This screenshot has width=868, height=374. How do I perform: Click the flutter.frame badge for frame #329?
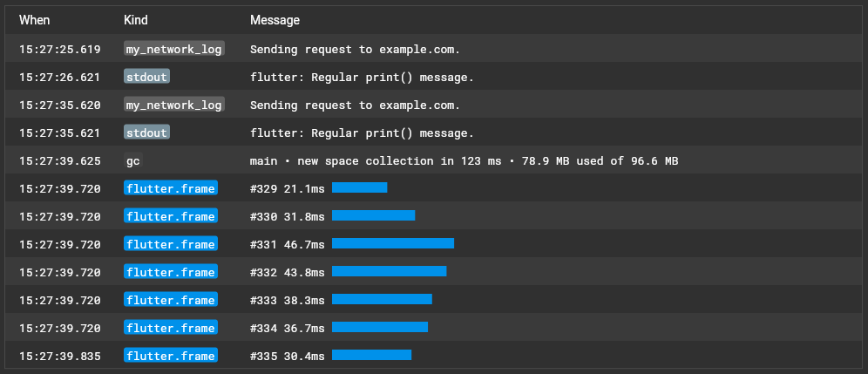(x=171, y=188)
